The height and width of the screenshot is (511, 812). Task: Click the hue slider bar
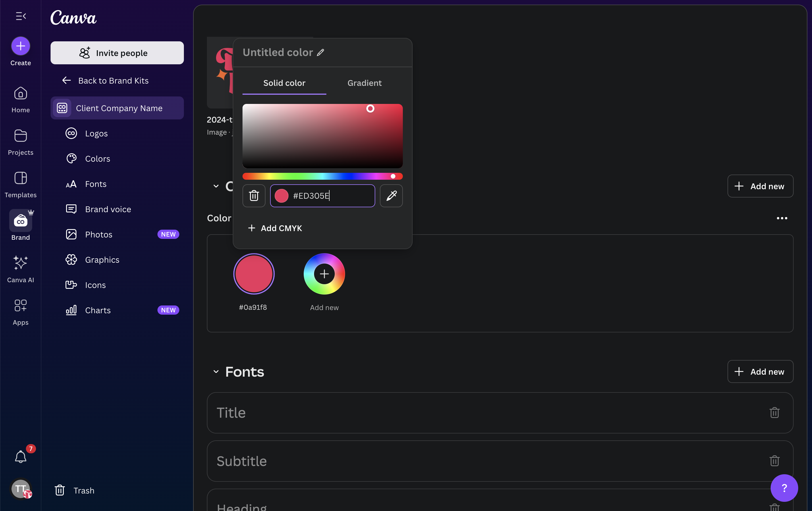(x=322, y=176)
